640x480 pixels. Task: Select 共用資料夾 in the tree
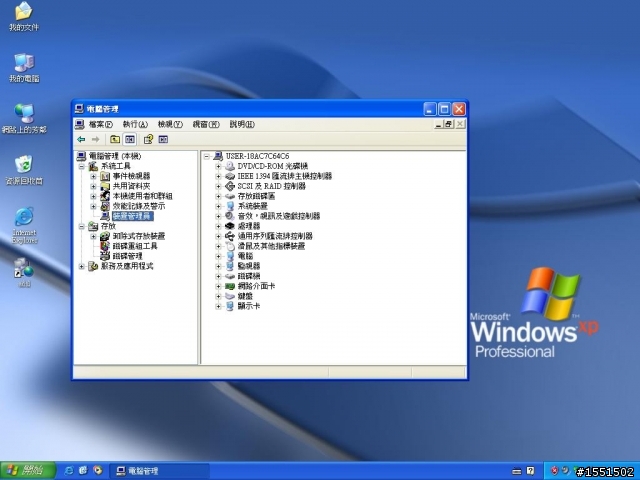click(x=131, y=186)
